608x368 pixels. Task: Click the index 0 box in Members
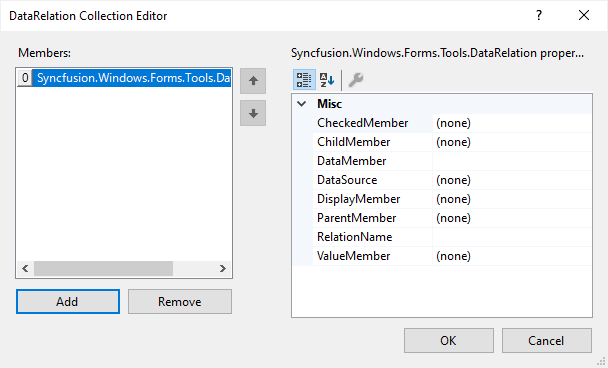pos(25,78)
